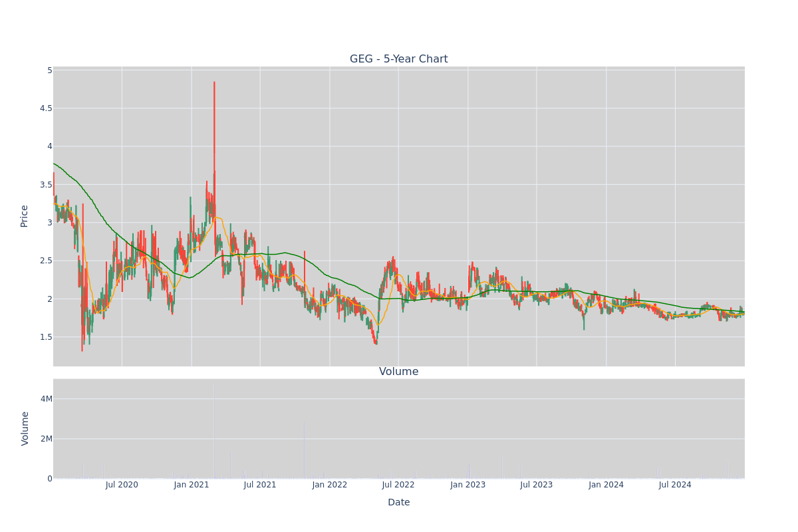
Task: Click the green moving average line at its 3.75 start
Action: click(55, 164)
